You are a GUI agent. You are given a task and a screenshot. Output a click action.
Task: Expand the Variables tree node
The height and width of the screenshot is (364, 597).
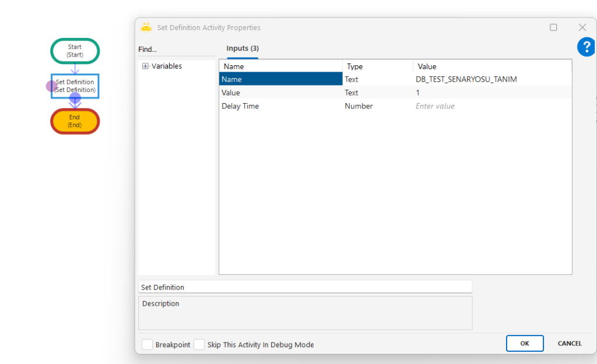(x=145, y=66)
